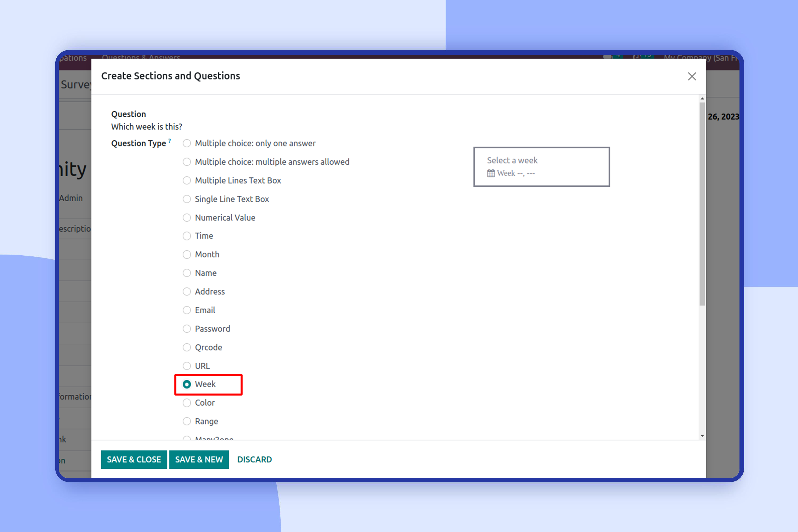798x532 pixels.
Task: Discard the question changes
Action: pos(255,459)
